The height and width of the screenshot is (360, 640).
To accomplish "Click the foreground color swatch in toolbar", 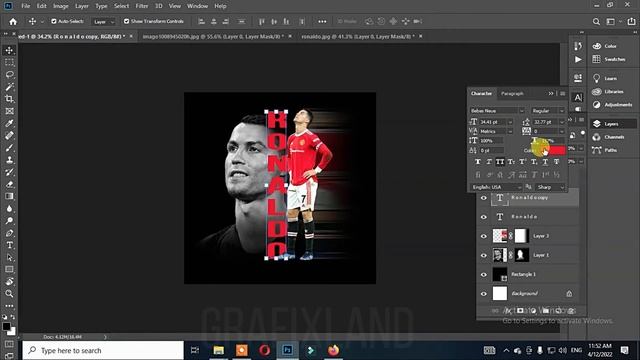I will tap(6, 326).
